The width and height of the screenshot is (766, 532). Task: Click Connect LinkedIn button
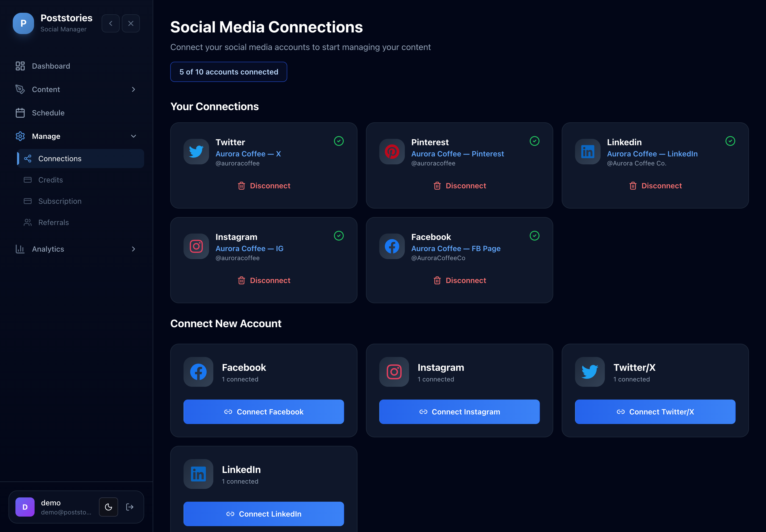click(264, 514)
